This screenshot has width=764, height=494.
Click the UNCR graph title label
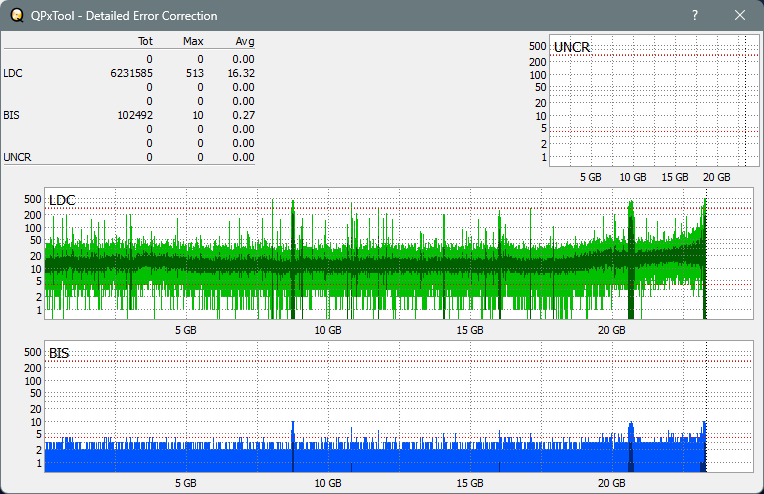click(x=571, y=48)
